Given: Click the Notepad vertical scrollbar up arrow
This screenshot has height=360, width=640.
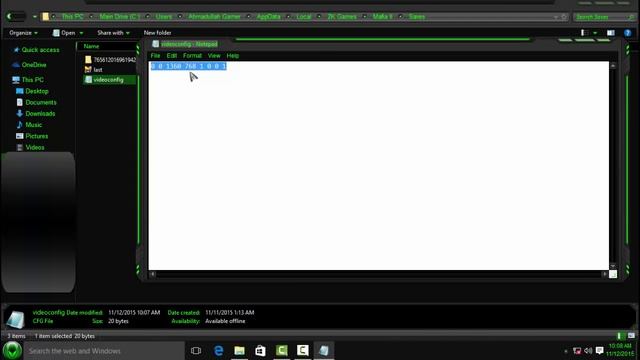Looking at the screenshot, I should click(613, 65).
